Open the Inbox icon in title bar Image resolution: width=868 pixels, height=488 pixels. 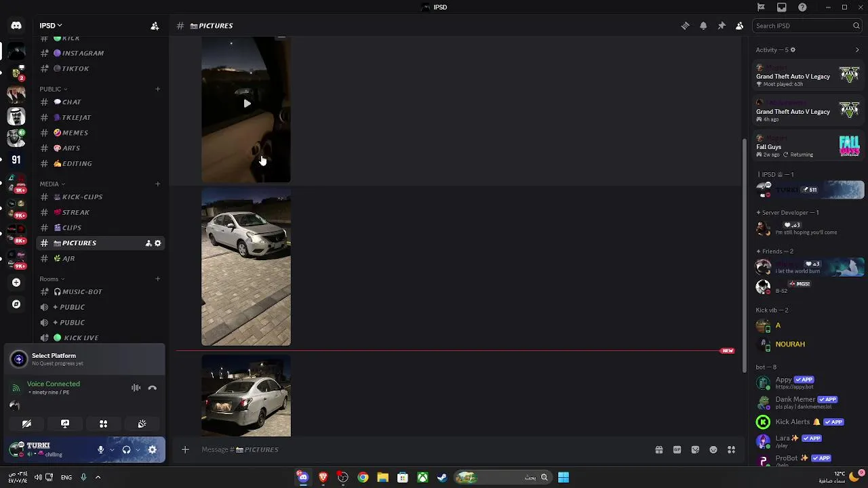(782, 7)
